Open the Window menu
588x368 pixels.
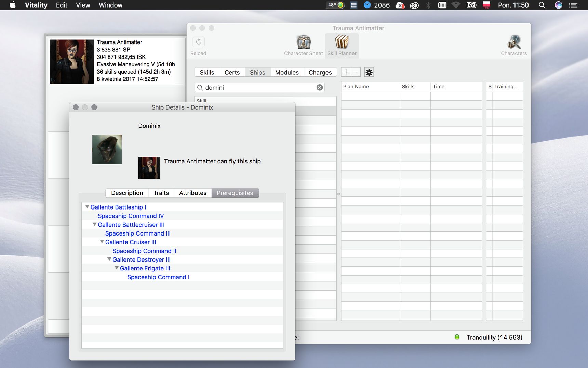(110, 5)
